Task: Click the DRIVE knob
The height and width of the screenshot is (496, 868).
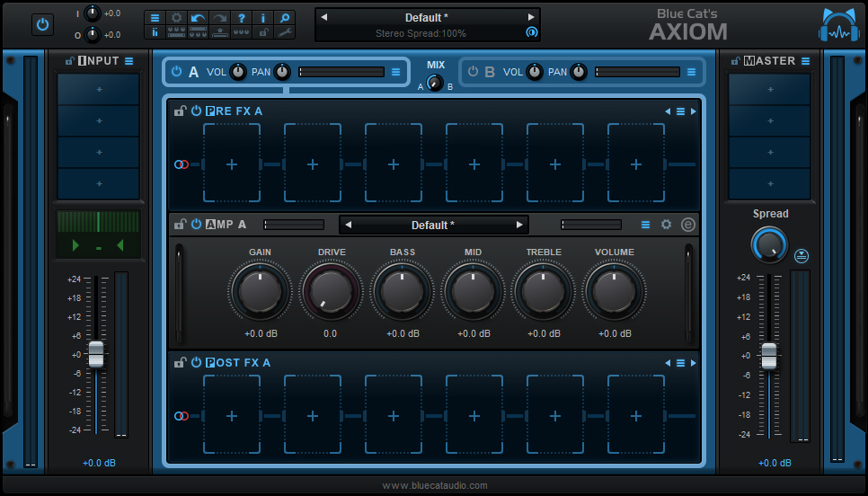Action: tap(331, 291)
